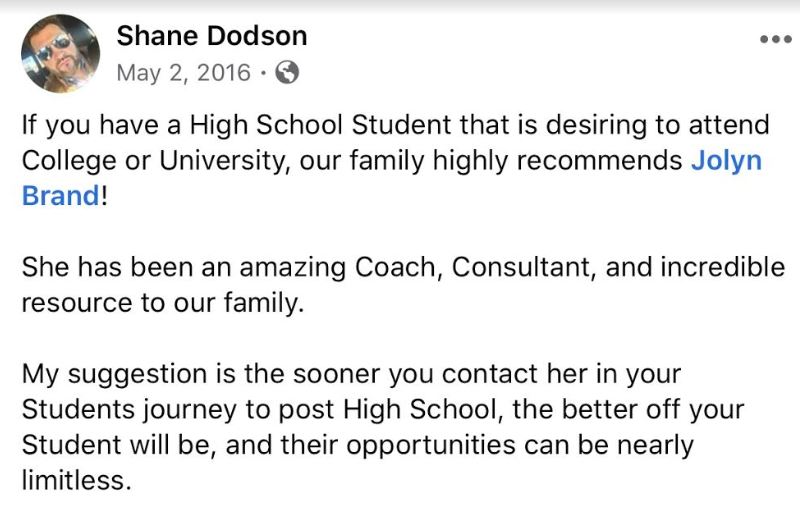Open Shane Dodson's profile picture
Viewport: 800px width, 508px height.
coord(60,54)
